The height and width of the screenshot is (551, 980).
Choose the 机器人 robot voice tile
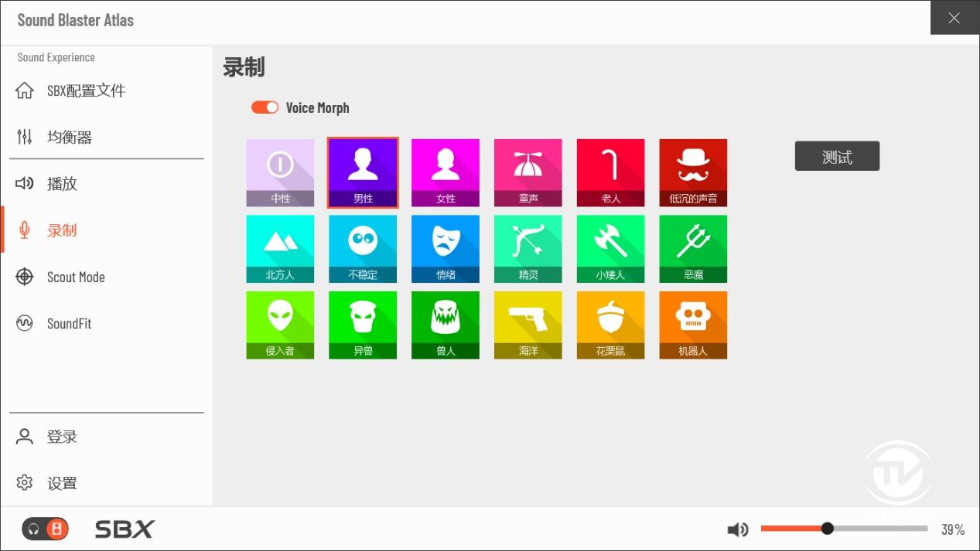click(693, 325)
